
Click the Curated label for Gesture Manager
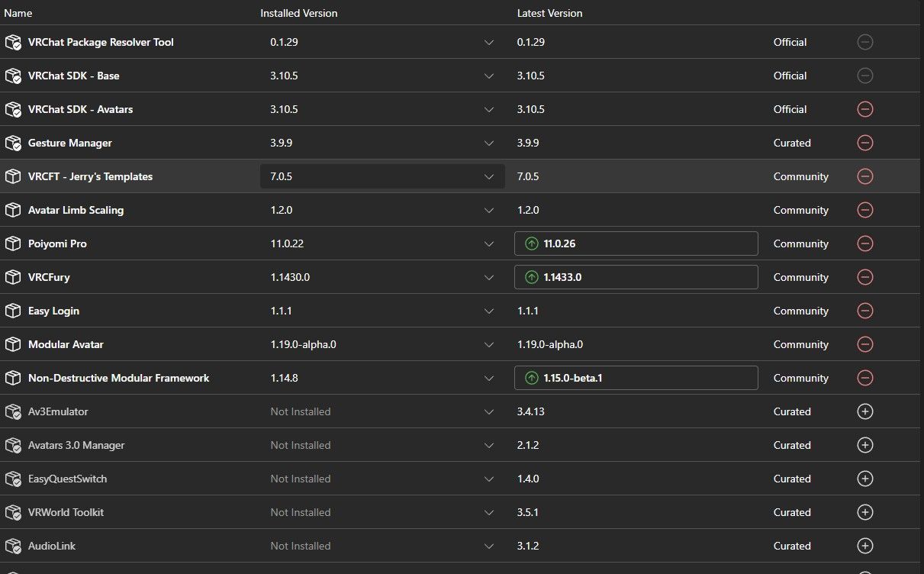tap(792, 143)
